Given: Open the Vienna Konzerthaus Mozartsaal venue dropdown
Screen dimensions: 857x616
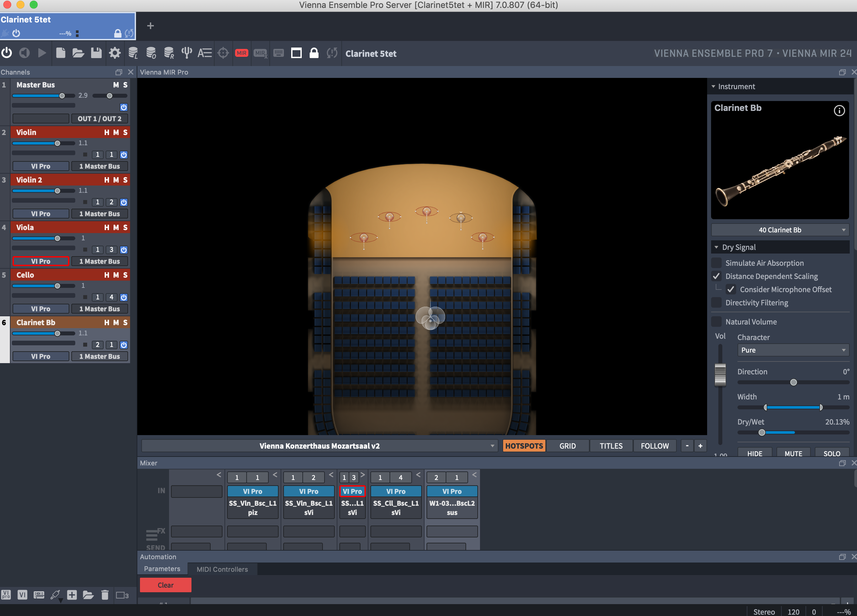Looking at the screenshot, I should 319,446.
